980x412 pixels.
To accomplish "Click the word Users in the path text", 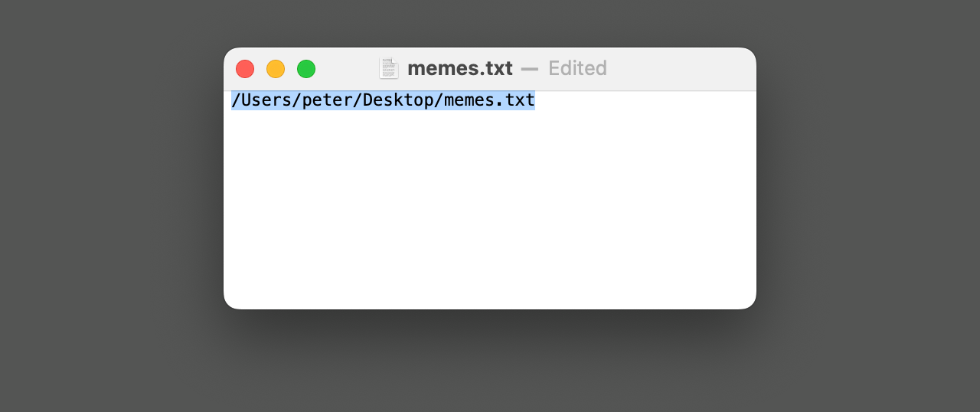I will coord(266,100).
